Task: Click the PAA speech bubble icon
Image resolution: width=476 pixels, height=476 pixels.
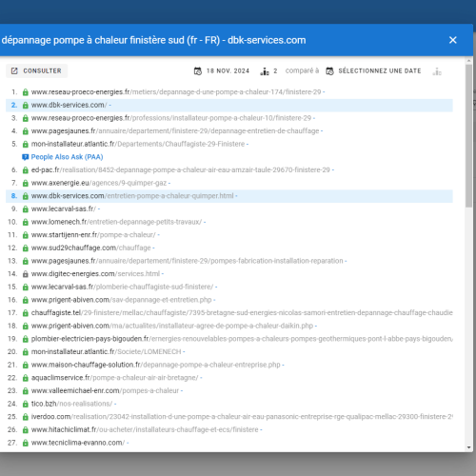Action: point(25,157)
